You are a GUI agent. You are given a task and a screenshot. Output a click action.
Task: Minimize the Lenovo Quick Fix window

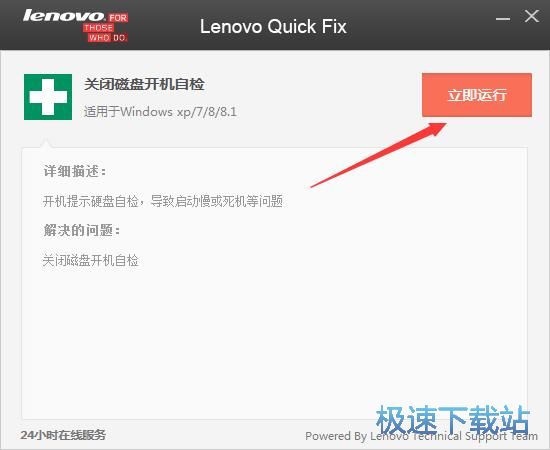(x=503, y=18)
